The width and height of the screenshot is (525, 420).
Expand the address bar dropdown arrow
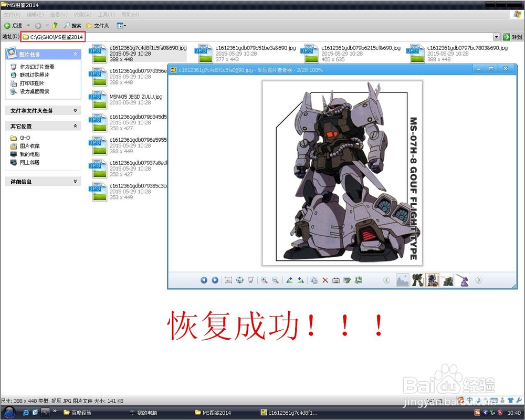(x=497, y=37)
